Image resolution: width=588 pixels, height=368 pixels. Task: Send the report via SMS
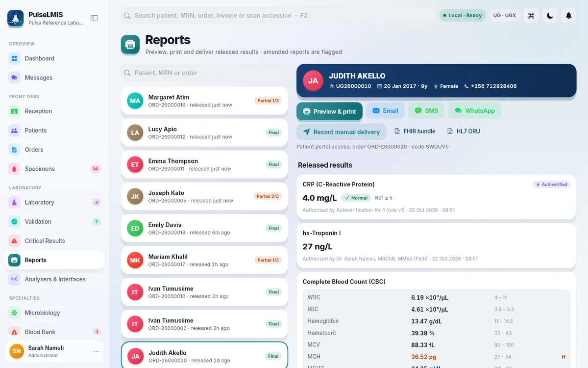click(x=426, y=111)
